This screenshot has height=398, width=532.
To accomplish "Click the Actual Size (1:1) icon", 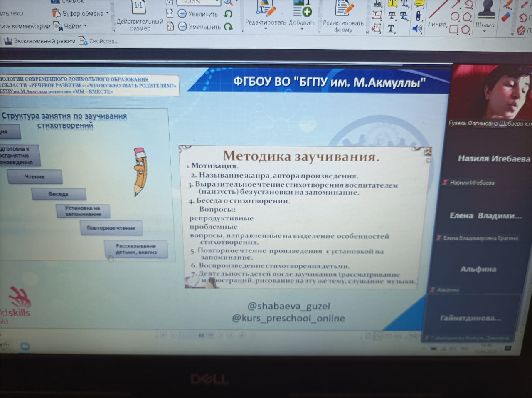I will 138,7.
